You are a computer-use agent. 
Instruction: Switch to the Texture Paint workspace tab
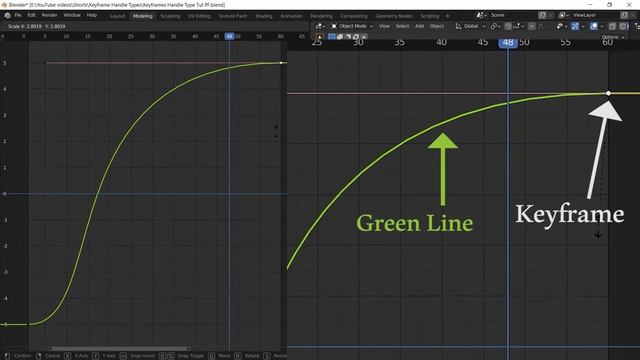tap(233, 16)
